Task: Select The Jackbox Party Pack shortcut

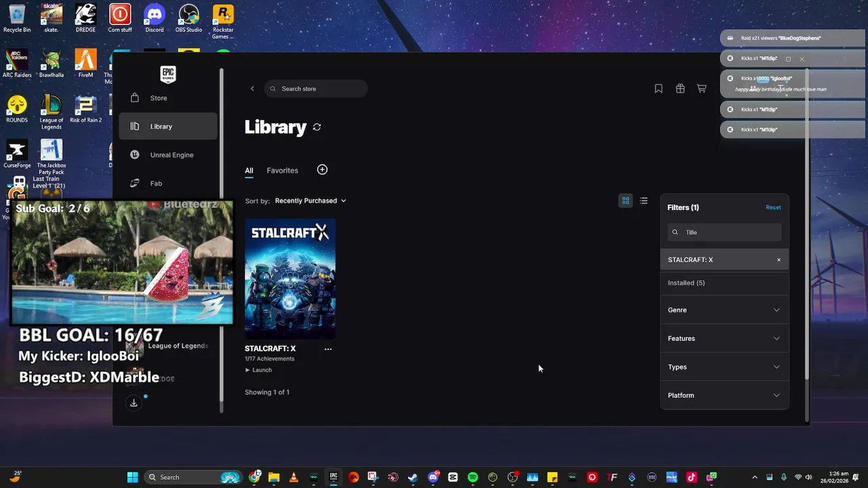Action: (x=52, y=158)
